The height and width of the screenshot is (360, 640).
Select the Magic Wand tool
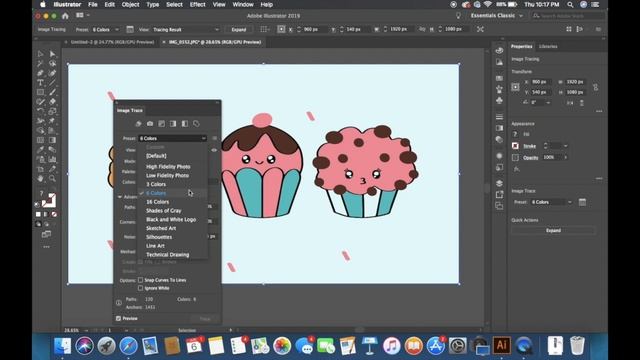click(x=40, y=64)
